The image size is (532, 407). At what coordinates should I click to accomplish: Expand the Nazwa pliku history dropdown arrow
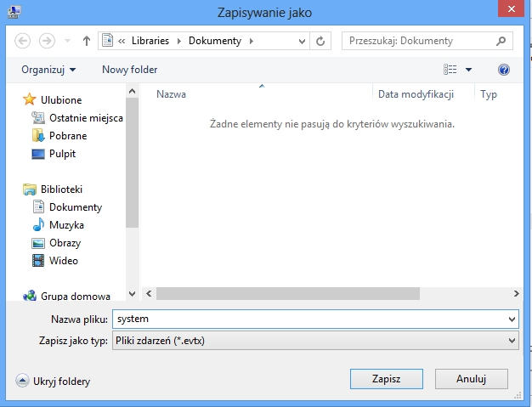point(512,319)
